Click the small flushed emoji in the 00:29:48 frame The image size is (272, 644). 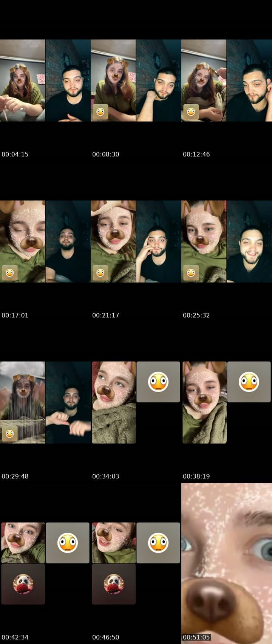(9, 434)
